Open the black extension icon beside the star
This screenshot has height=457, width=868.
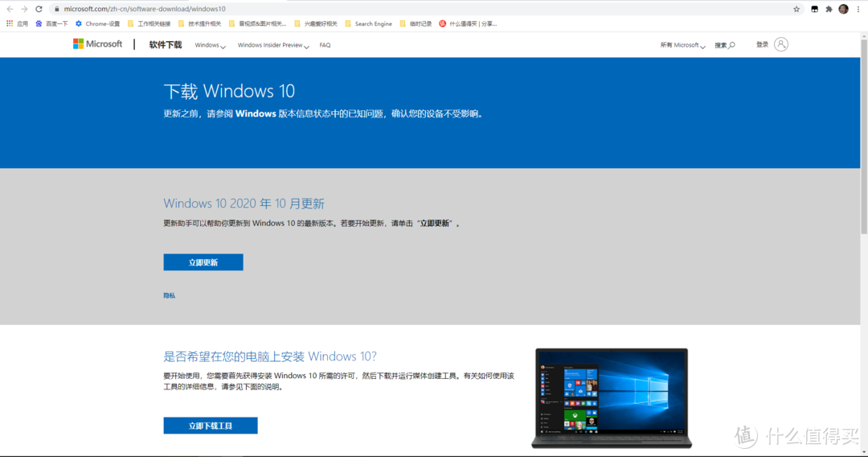pyautogui.click(x=814, y=9)
